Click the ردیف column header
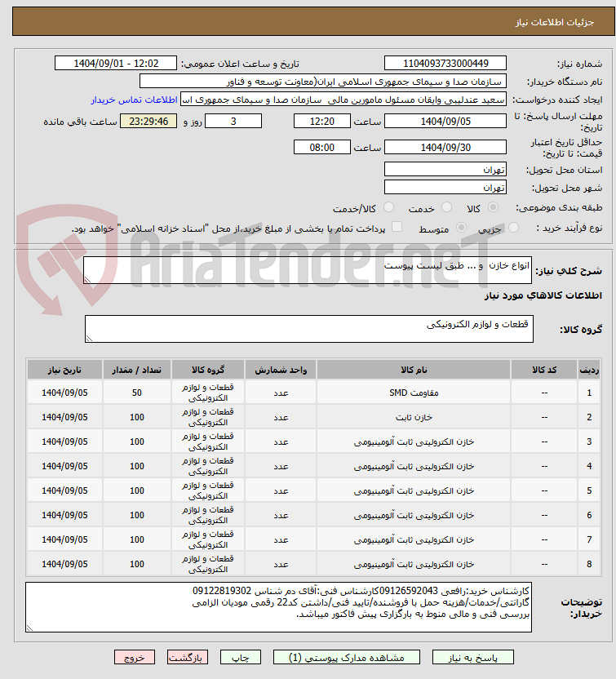The height and width of the screenshot is (679, 616). [589, 370]
